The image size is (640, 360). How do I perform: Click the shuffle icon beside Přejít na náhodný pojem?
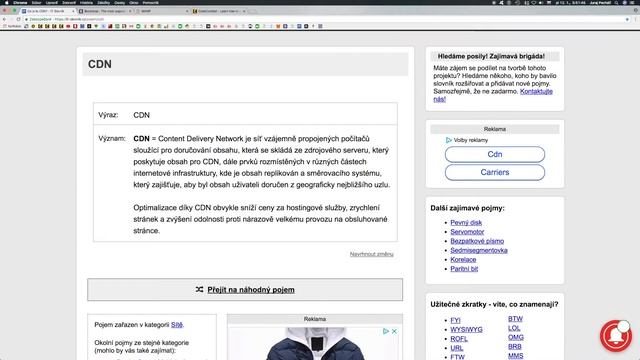pyautogui.click(x=199, y=289)
